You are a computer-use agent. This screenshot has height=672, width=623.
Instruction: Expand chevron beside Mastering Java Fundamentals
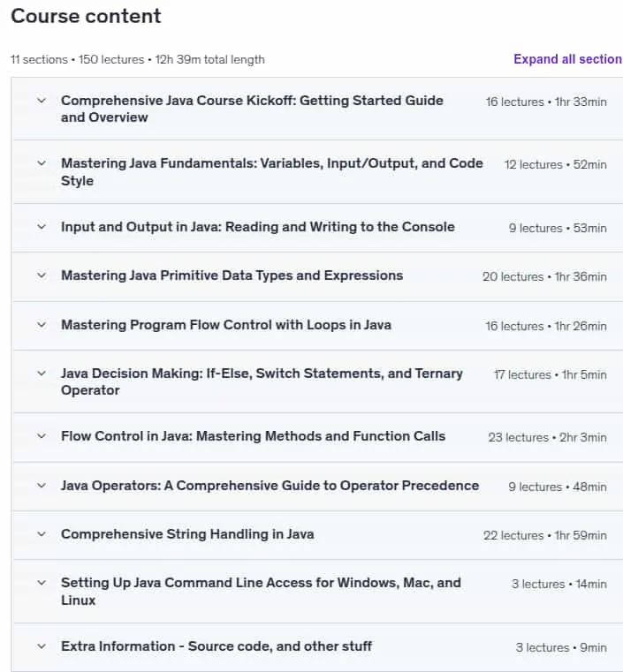(42, 163)
